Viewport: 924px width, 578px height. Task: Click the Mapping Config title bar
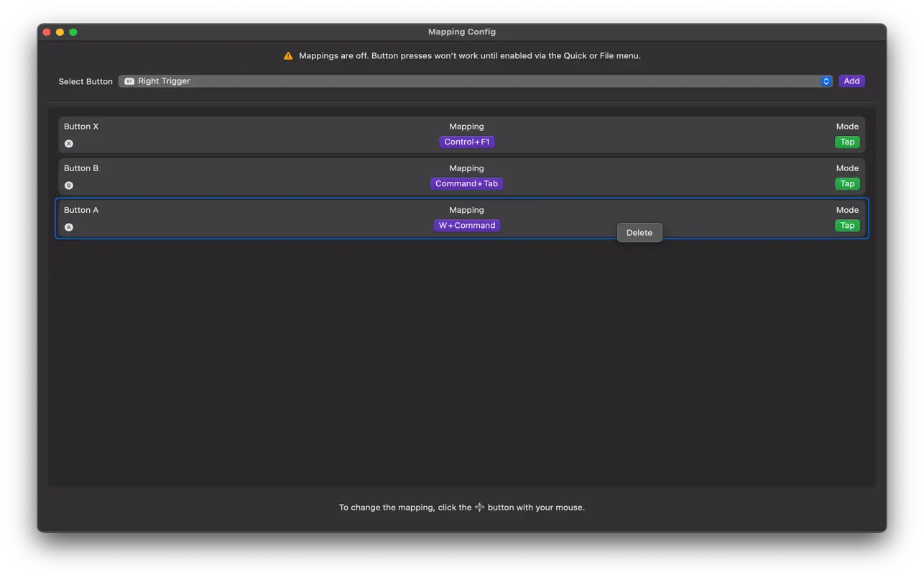pos(461,32)
